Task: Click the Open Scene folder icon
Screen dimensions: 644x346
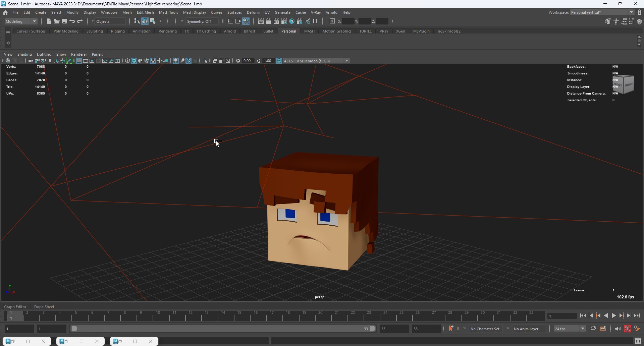Action: [57, 21]
